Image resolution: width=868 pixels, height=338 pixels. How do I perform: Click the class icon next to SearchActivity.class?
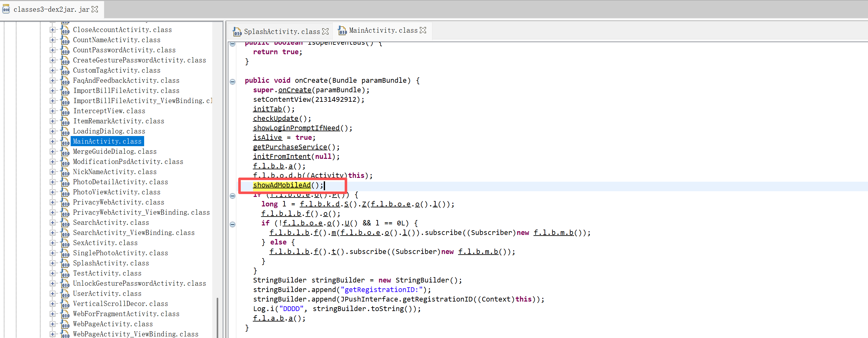pos(65,223)
